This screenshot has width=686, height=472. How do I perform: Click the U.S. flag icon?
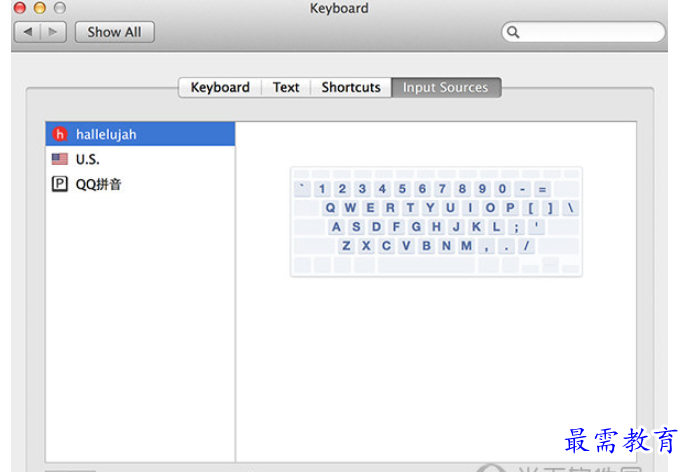pos(60,159)
